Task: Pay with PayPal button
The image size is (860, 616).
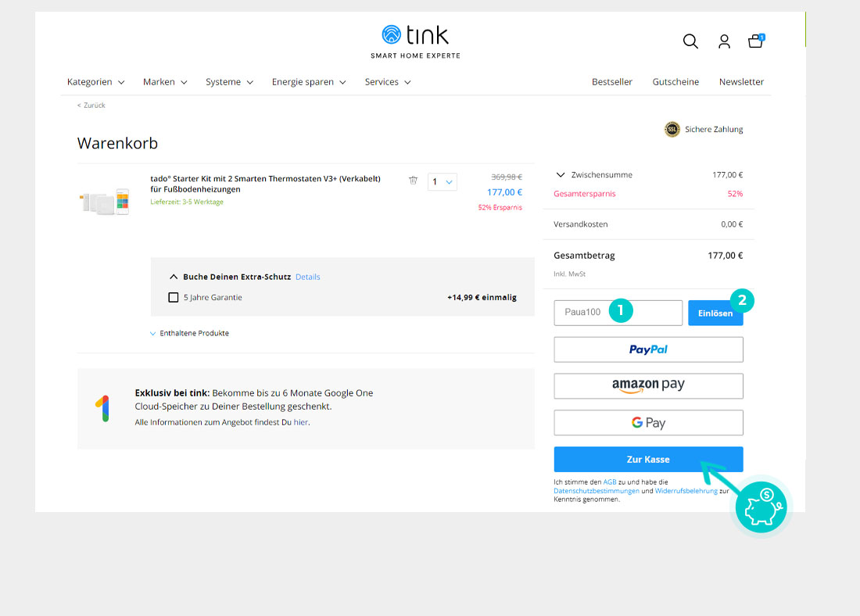Action: coord(648,349)
